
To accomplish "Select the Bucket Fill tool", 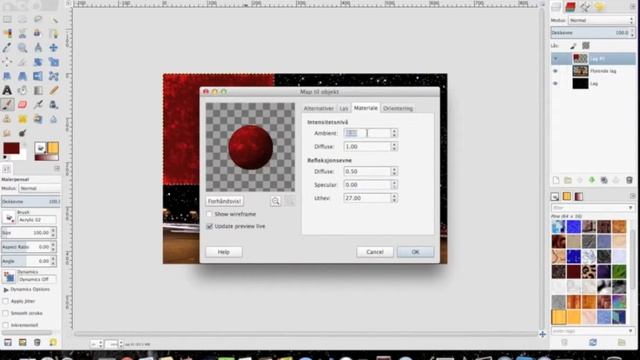I will [22, 90].
